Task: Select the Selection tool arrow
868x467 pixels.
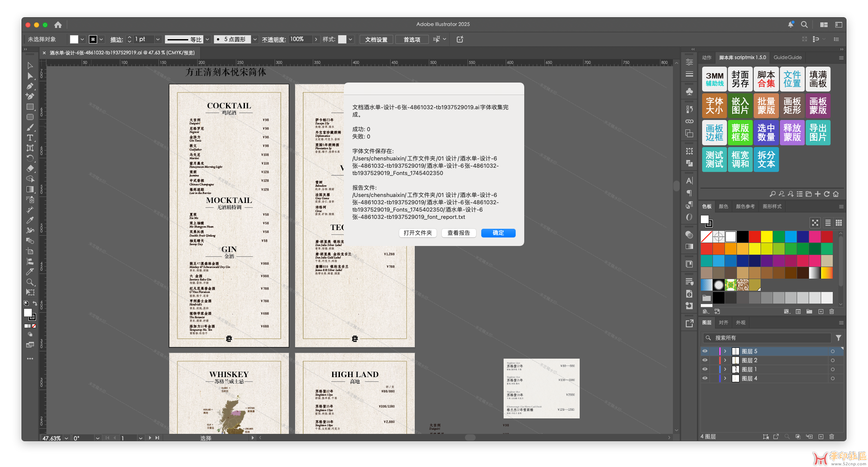Action: [x=30, y=65]
